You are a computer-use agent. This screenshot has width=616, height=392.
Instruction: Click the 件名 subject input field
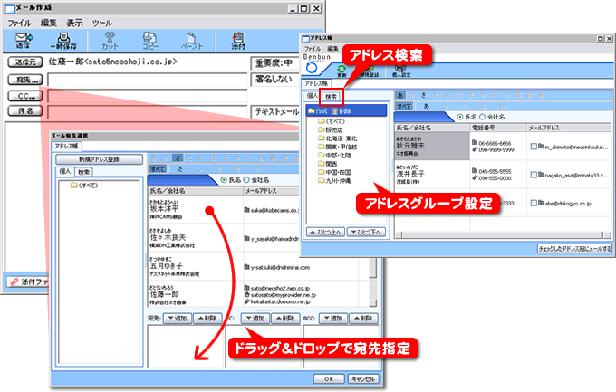[147, 112]
